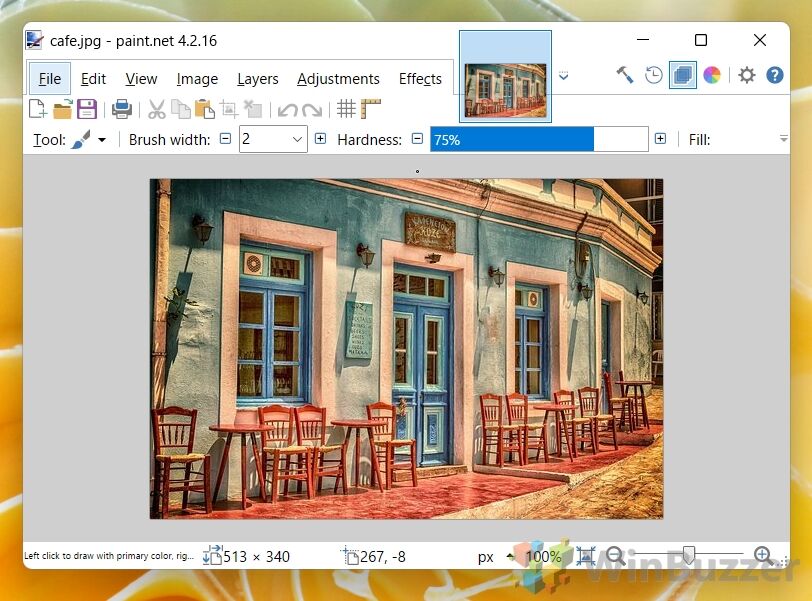Click the Fill: label in the toolbar

[699, 140]
